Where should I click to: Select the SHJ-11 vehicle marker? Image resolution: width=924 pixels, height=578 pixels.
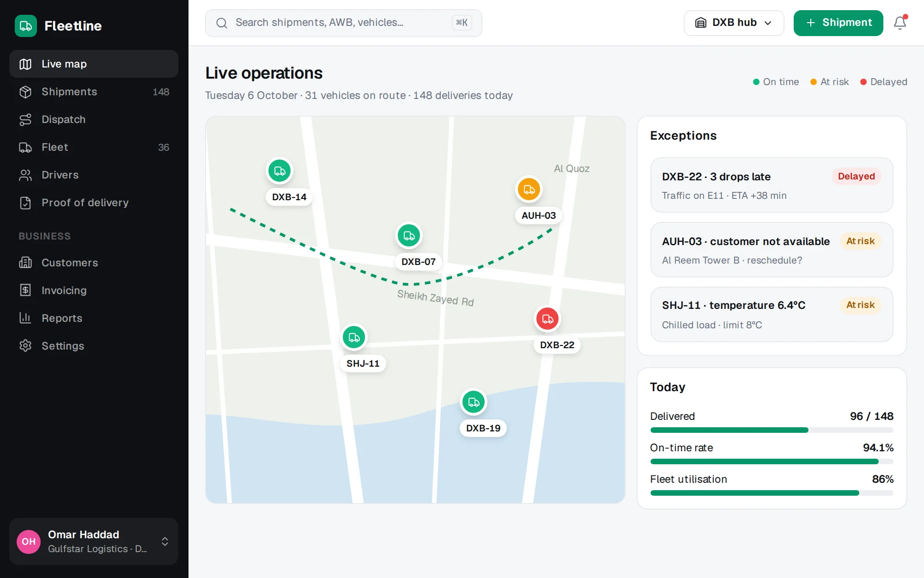[353, 337]
